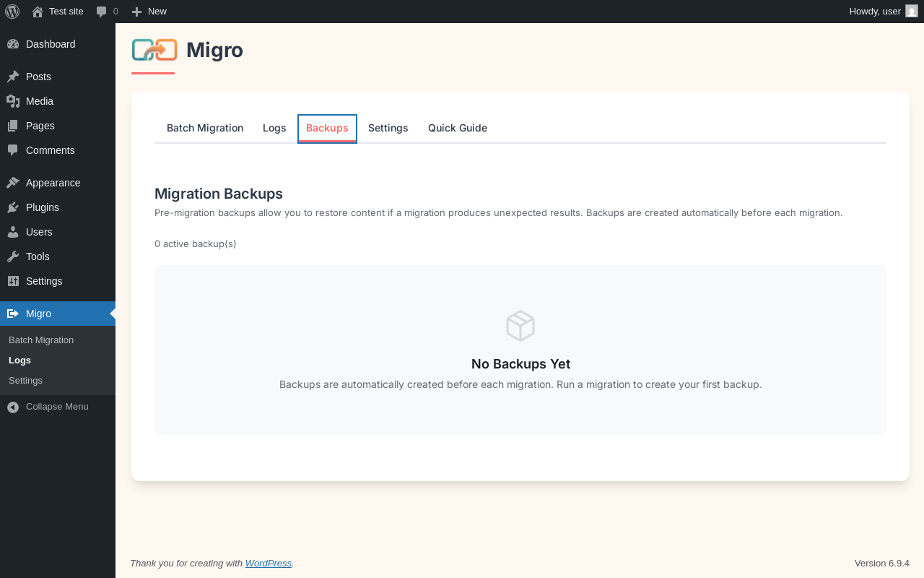Image resolution: width=924 pixels, height=578 pixels.
Task: Open the Comments sidebar menu label
Action: [x=51, y=150]
